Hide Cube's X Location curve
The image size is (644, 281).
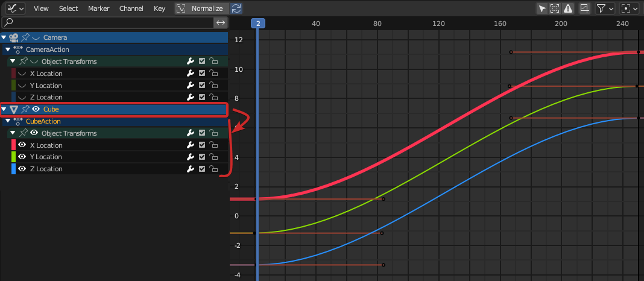click(x=22, y=145)
